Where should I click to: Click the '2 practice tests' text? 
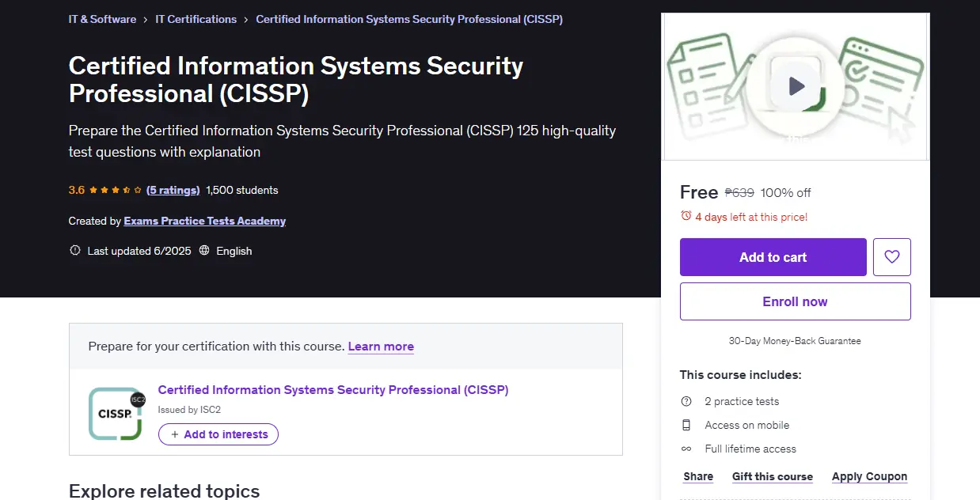(742, 401)
